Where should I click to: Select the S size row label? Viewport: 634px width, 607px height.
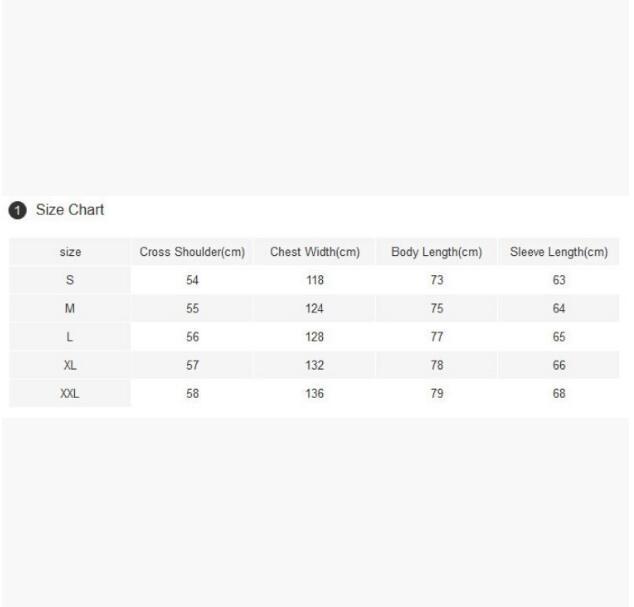70,280
